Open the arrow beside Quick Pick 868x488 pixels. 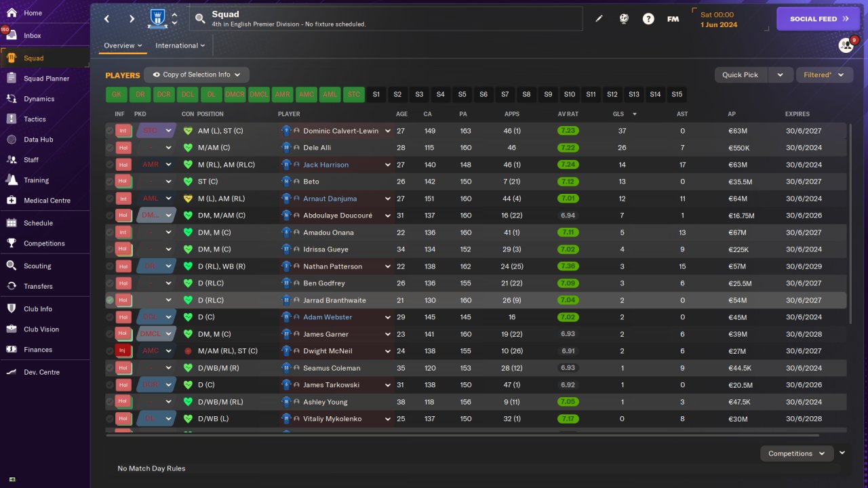(x=780, y=75)
